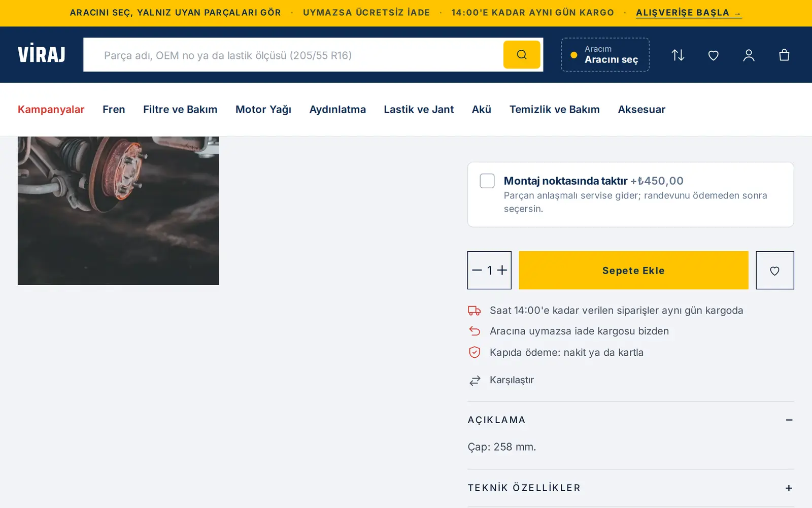The image size is (812, 508).
Task: Follow the ALIŞVERİŞE BAŞLA link
Action: (689, 13)
